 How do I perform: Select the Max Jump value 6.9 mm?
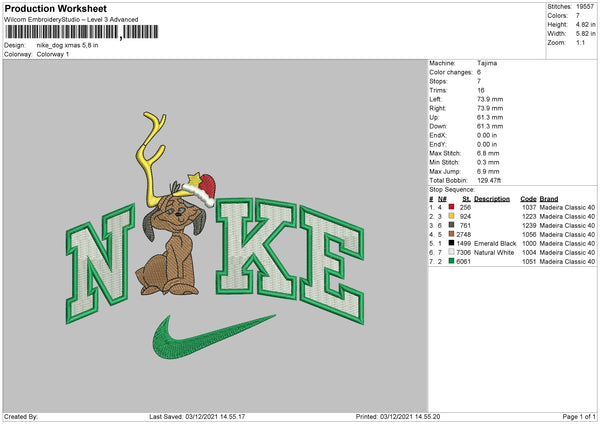[x=488, y=171]
